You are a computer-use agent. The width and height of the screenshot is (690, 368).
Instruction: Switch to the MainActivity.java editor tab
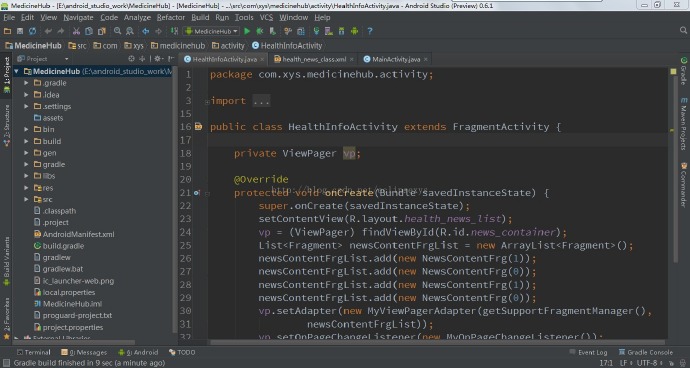click(396, 59)
